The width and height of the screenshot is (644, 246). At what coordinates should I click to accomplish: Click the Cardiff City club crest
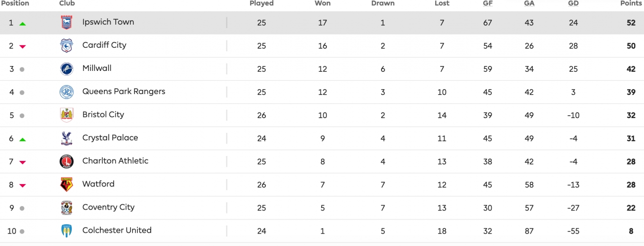click(66, 46)
